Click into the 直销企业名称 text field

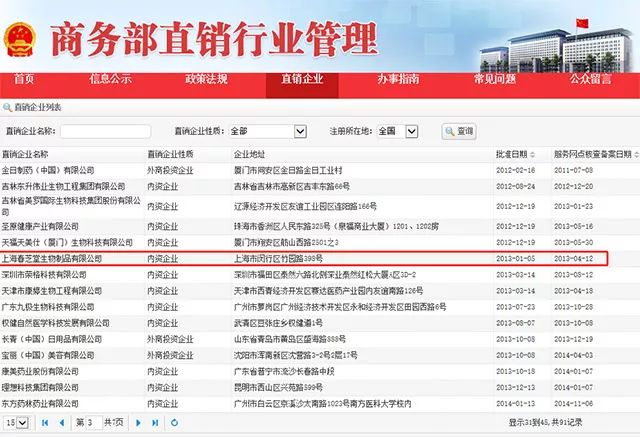tap(105, 131)
